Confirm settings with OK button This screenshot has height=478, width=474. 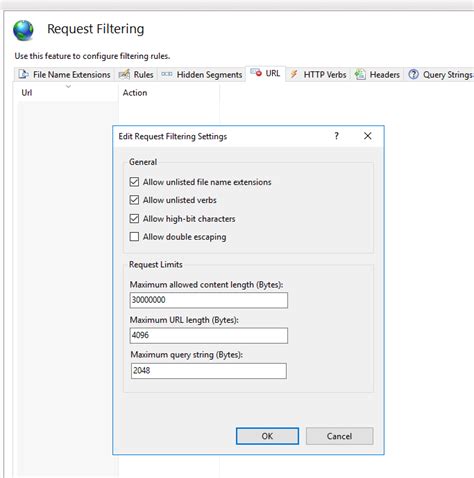(x=267, y=436)
